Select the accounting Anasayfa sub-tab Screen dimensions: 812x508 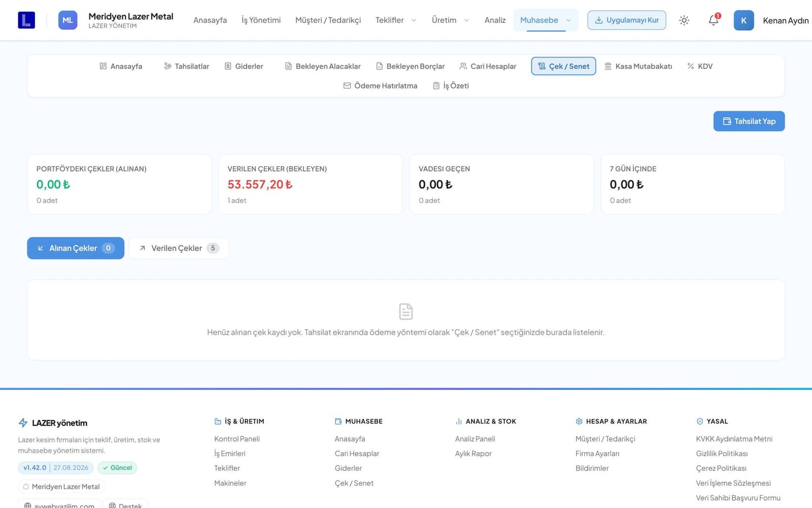point(121,66)
